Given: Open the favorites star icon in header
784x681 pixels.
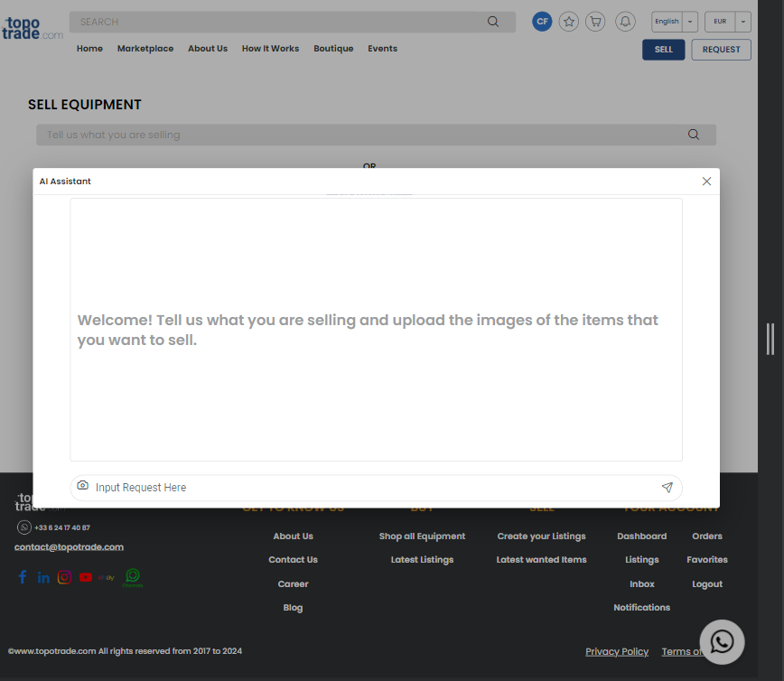Looking at the screenshot, I should tap(568, 22).
